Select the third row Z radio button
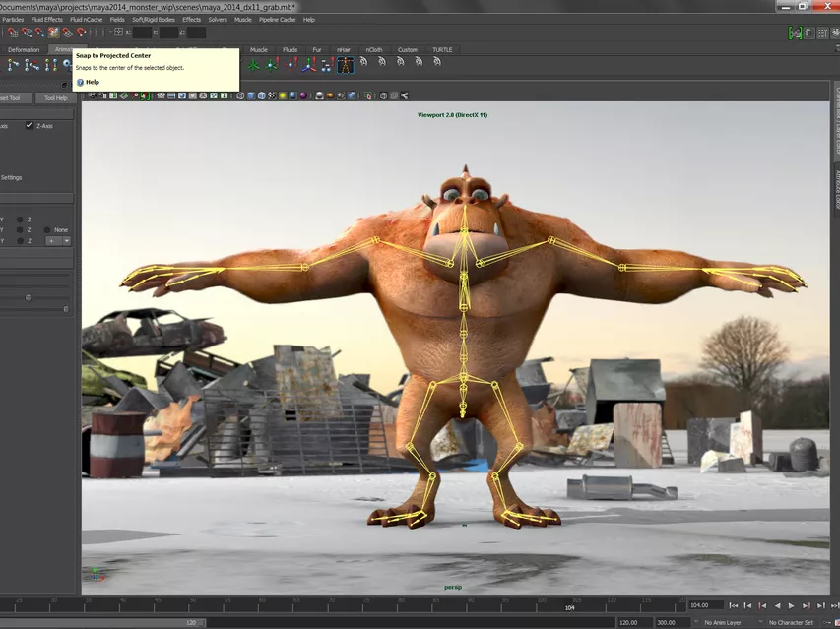 (x=20, y=241)
